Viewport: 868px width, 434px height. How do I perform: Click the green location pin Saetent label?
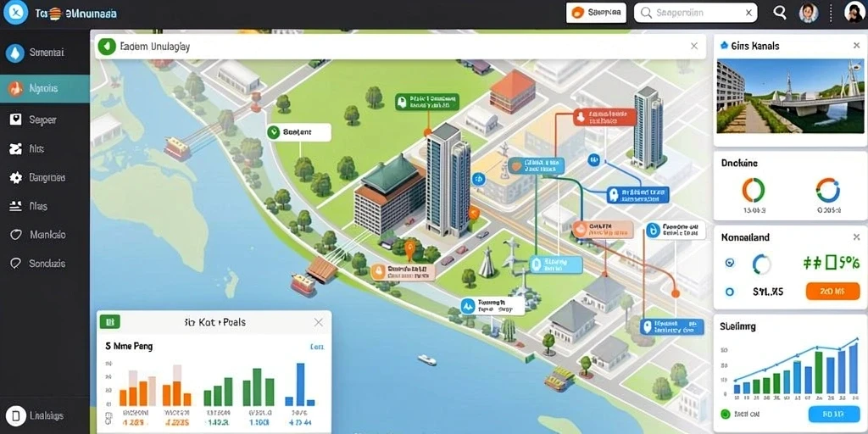tap(298, 132)
